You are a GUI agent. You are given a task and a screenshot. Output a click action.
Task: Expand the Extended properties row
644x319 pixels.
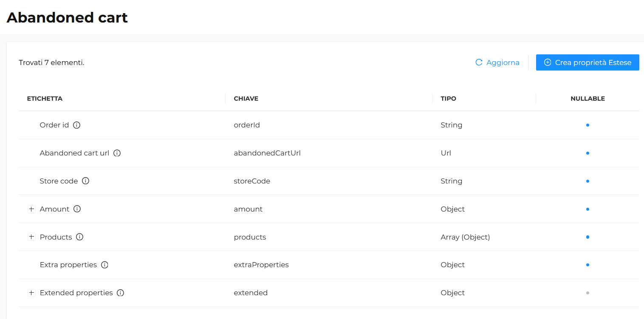coord(31,293)
